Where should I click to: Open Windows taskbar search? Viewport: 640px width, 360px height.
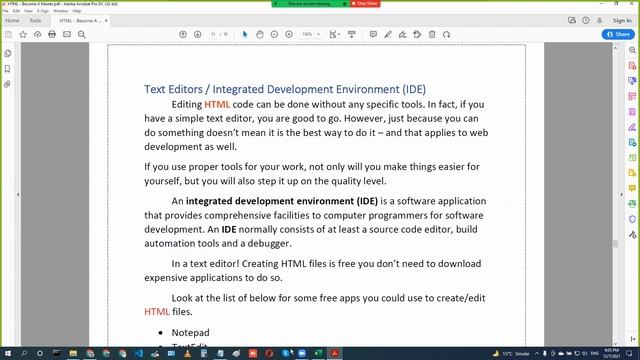(24, 353)
